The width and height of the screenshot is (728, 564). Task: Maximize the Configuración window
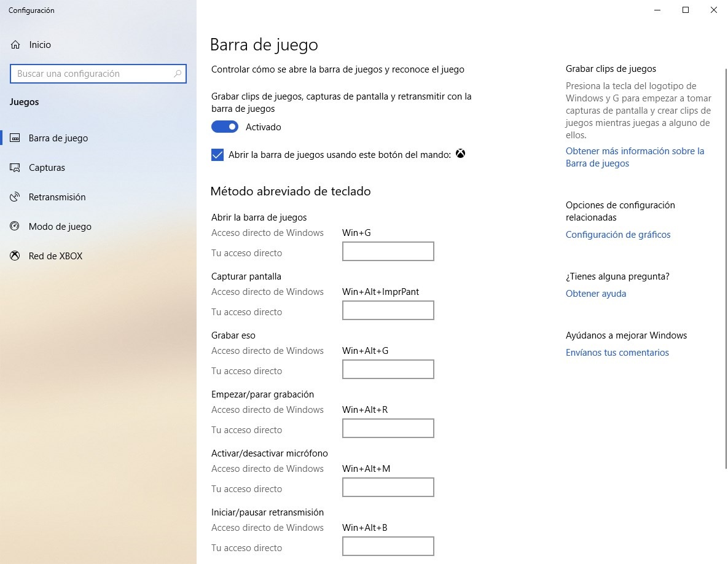pos(685,10)
